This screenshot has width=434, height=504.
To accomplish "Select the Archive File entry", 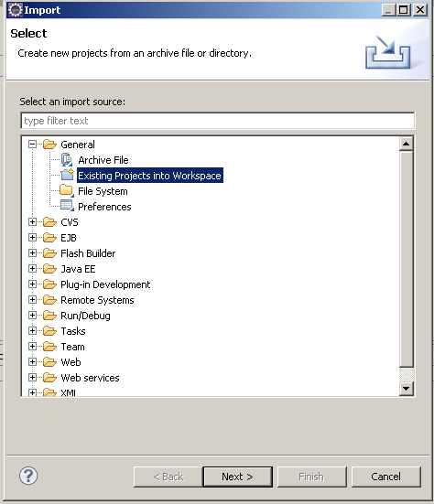I will click(x=103, y=160).
